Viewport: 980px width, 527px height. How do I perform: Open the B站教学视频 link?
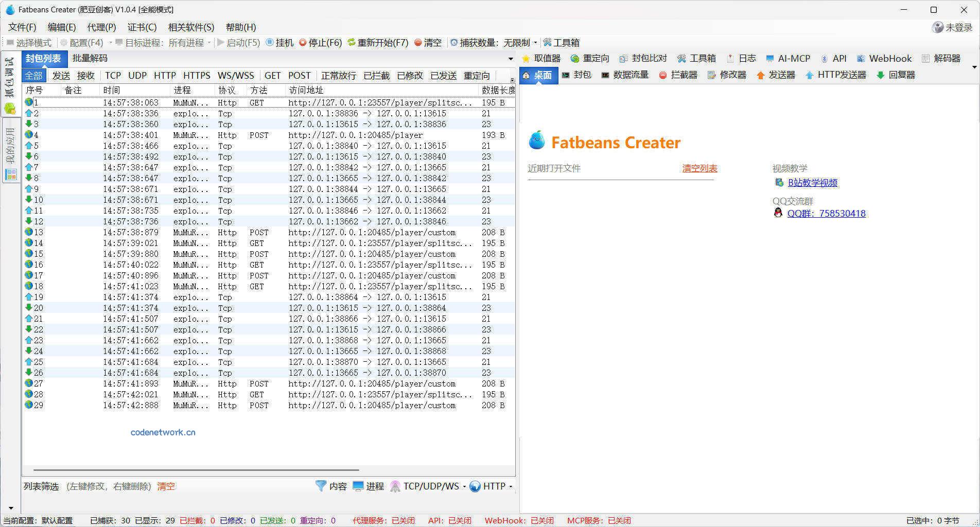pos(813,183)
